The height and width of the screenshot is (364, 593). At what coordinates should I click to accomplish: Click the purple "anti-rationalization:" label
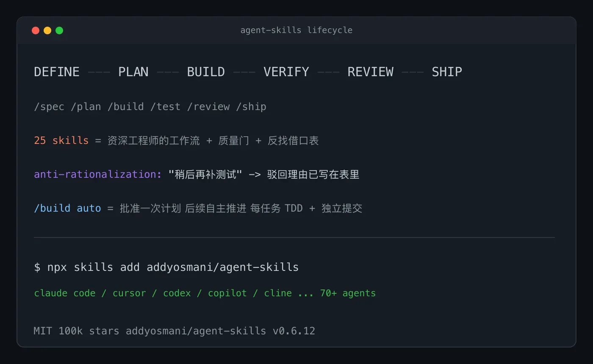click(98, 174)
